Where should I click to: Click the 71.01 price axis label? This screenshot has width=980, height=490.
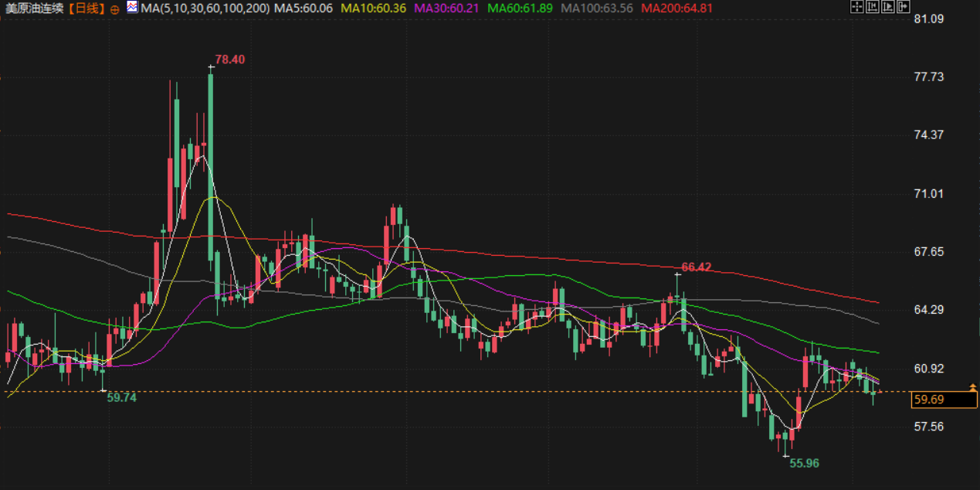[929, 193]
